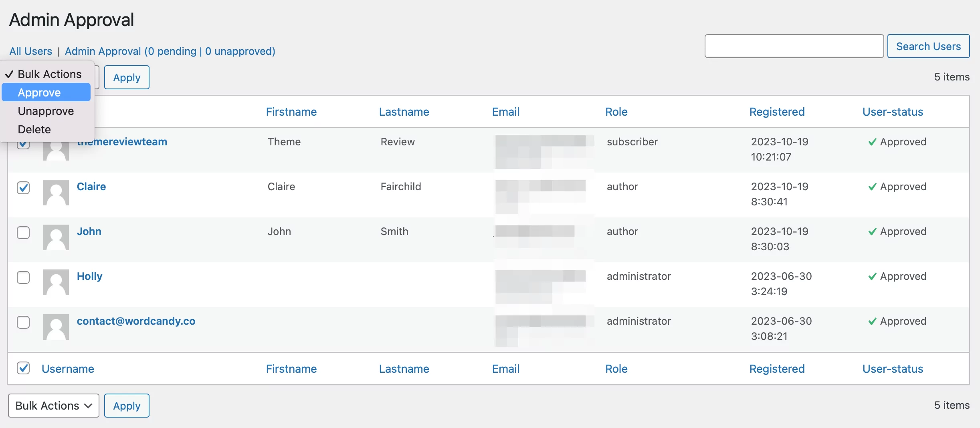Choose Approve from the bulk actions menu
This screenshot has width=980, height=428.
(x=46, y=92)
